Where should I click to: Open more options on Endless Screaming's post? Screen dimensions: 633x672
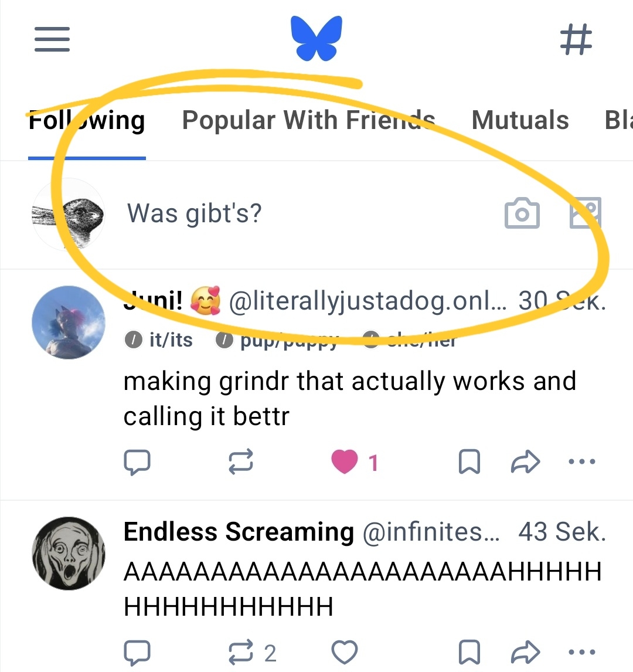click(582, 652)
